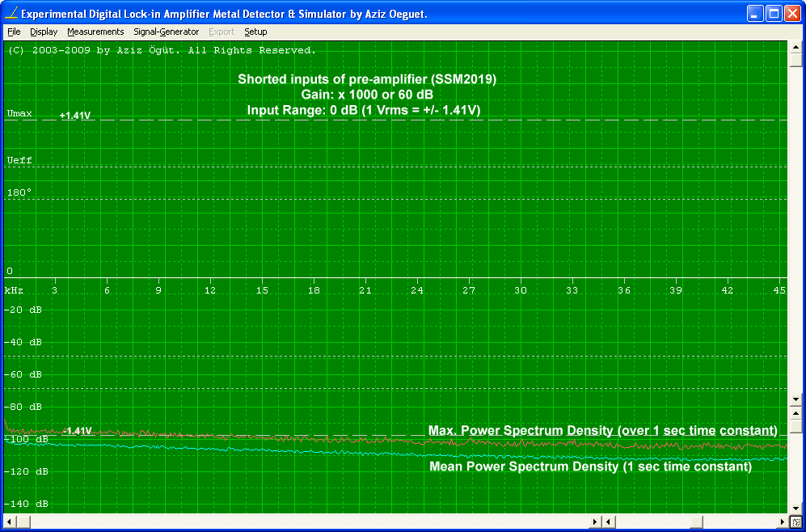
Task: Click left arrow of long horizontal scrollbar
Action: (x=9, y=522)
